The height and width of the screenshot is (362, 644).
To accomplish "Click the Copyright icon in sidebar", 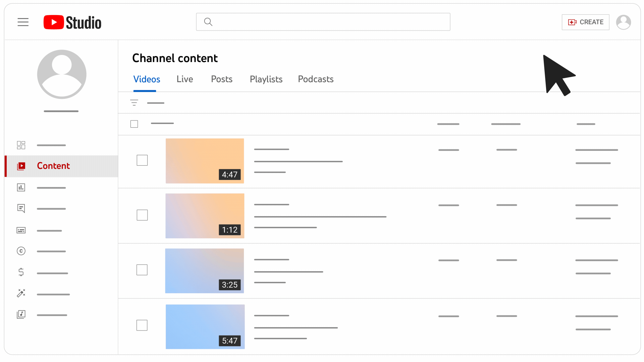I will [x=21, y=251].
